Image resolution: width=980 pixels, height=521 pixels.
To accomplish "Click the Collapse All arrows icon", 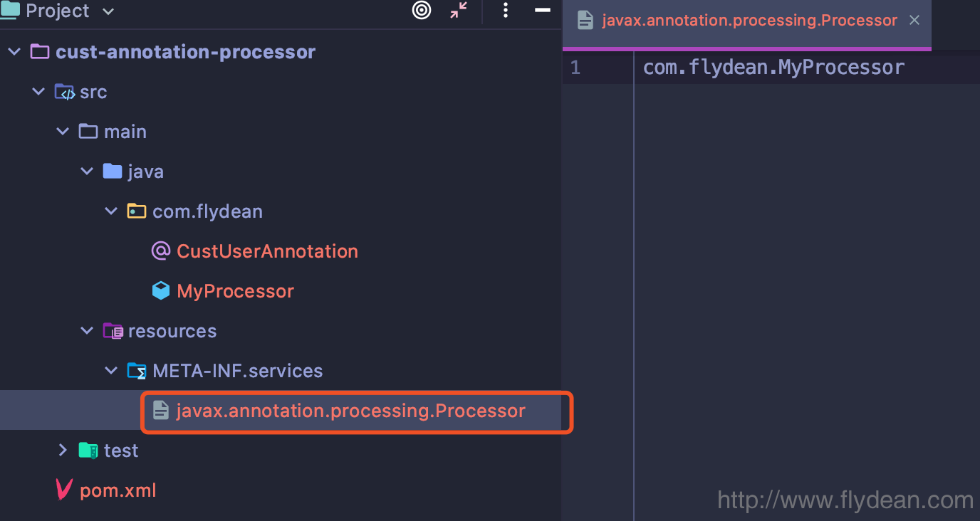I will [459, 11].
